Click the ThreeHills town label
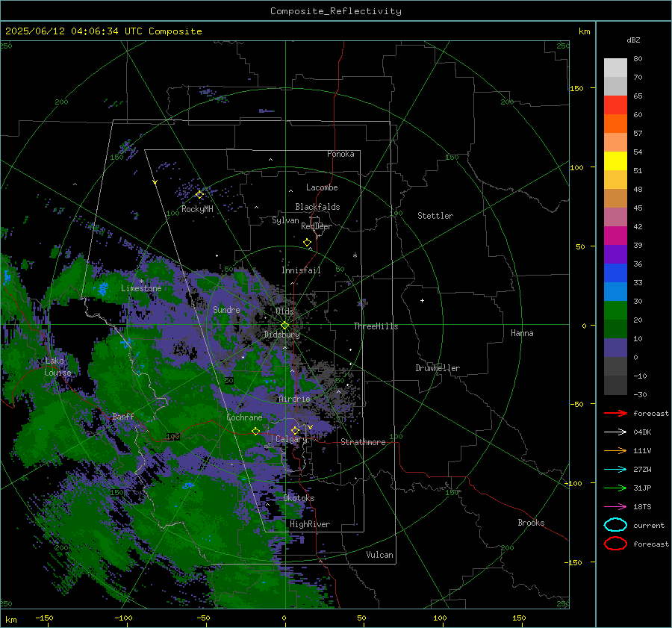 click(x=376, y=326)
